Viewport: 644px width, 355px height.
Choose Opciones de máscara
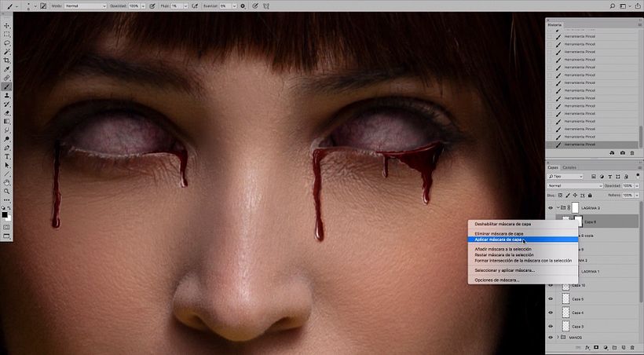pos(497,280)
